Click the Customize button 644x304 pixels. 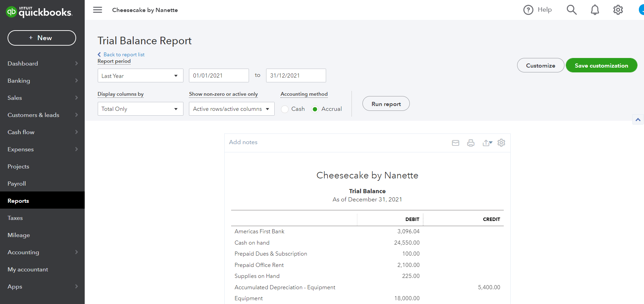(540, 65)
